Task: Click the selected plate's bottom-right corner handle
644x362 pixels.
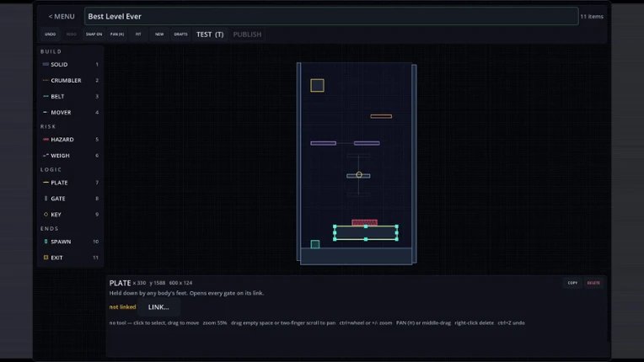Action: coord(397,239)
